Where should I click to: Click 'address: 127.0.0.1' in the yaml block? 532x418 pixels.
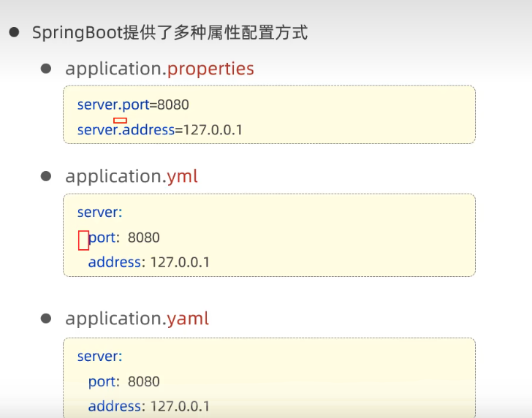tap(149, 406)
